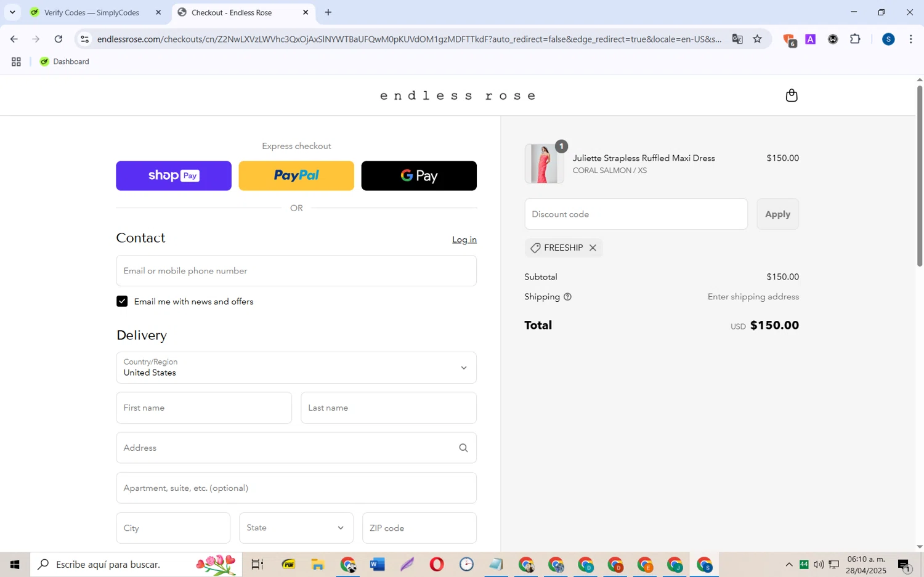This screenshot has width=924, height=577.
Task: Pay with PayPal express checkout
Action: (296, 176)
